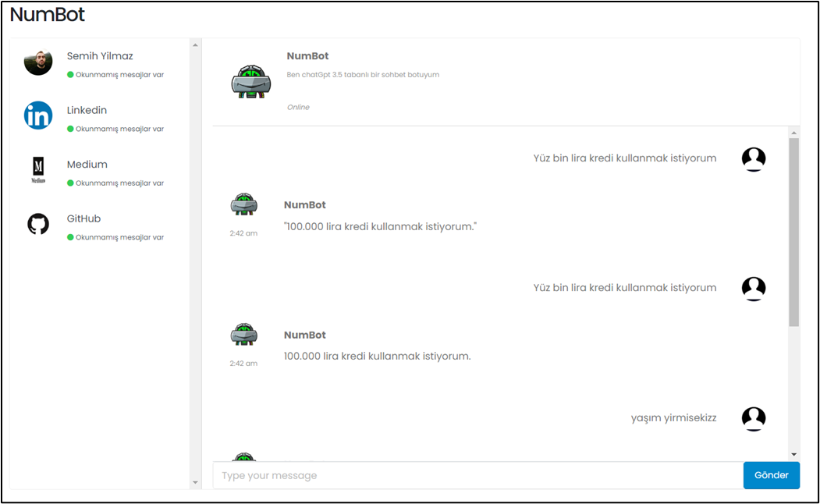The image size is (820, 504).
Task: Open the Semih Yilmaz conversation
Action: point(100,55)
